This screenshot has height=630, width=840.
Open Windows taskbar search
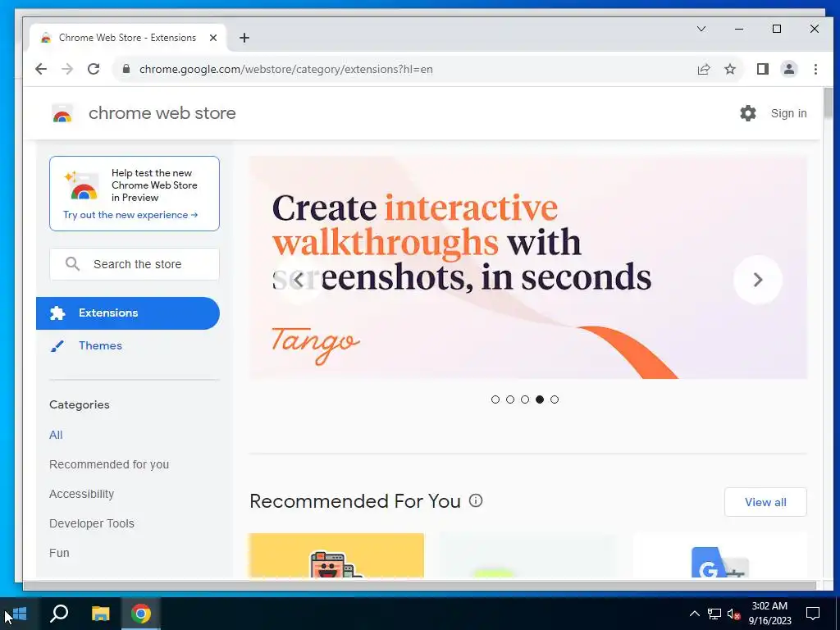coord(59,614)
